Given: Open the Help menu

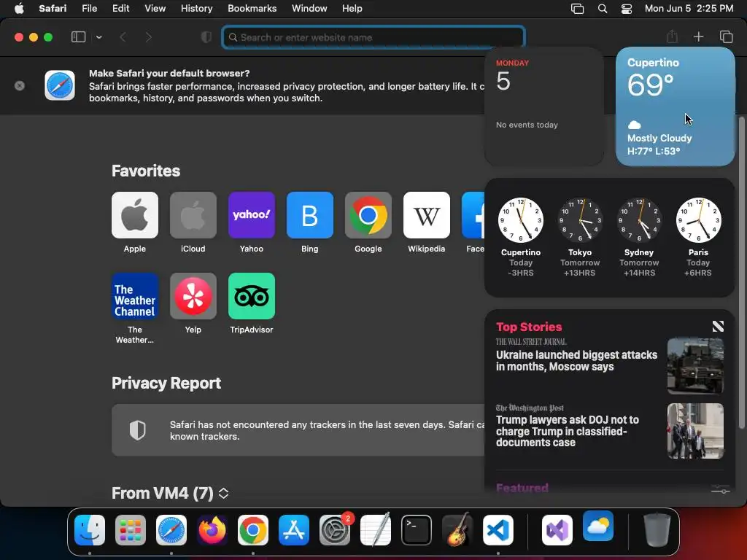Looking at the screenshot, I should coord(352,9).
